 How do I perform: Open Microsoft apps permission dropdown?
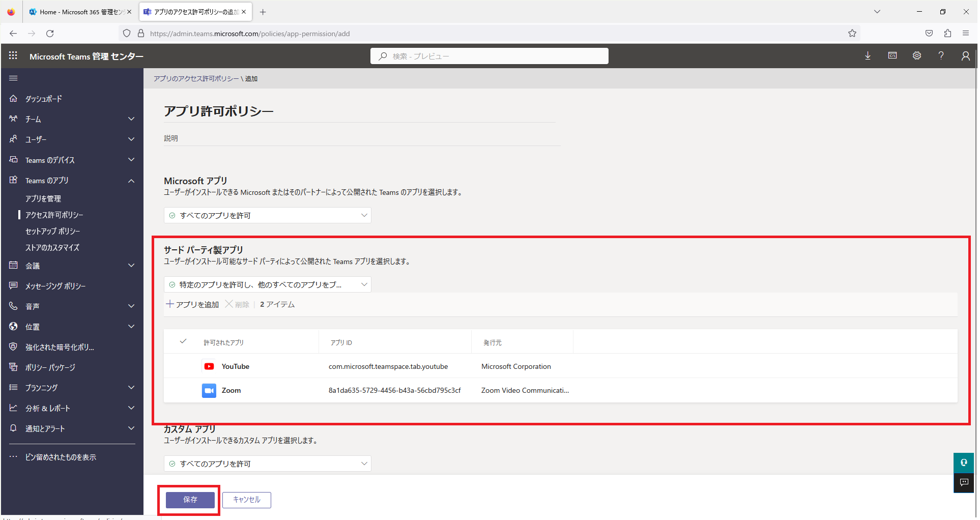click(268, 215)
